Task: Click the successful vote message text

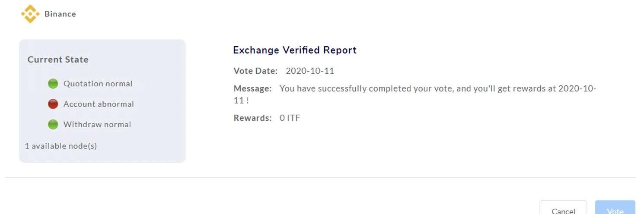Action: (x=437, y=89)
